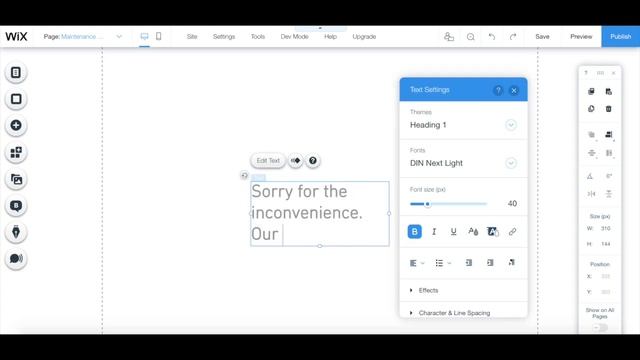The image size is (640, 360).
Task: Click the undo arrow
Action: [492, 37]
